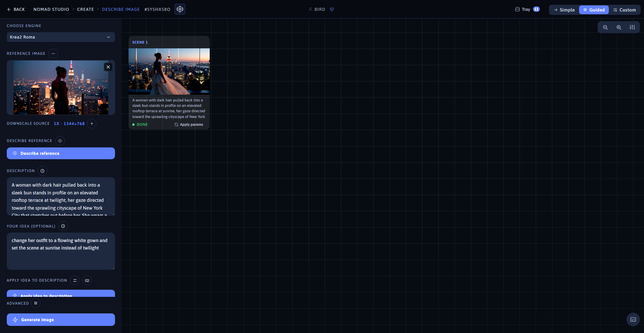
Task: Zoom in the canvas
Action: click(619, 27)
